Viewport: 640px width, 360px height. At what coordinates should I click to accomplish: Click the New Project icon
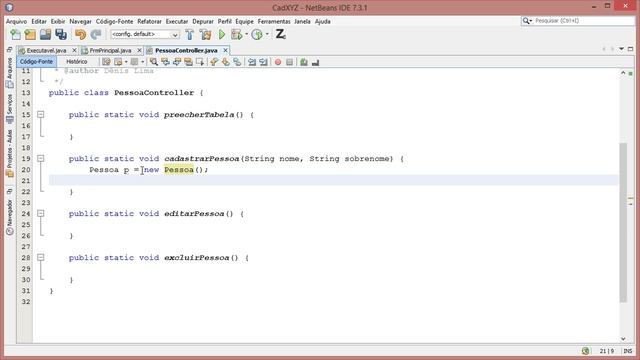tap(30, 34)
